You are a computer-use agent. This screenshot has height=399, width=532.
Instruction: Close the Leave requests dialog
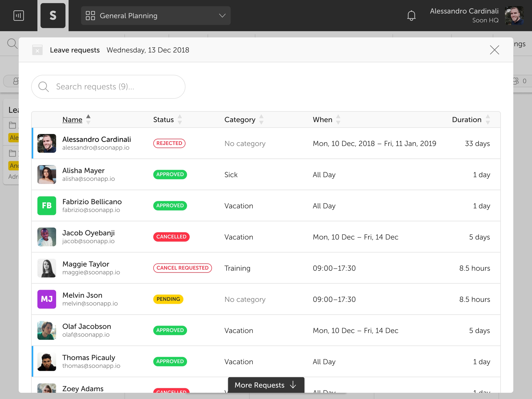495,50
